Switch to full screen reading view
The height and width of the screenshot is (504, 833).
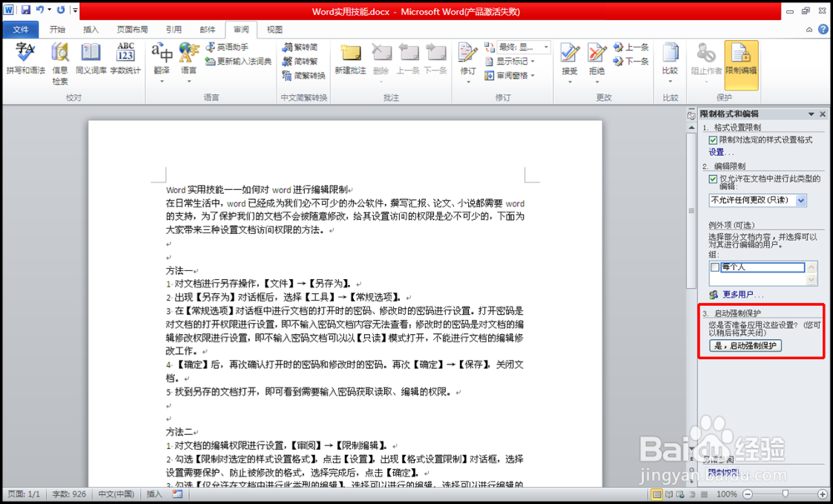(x=670, y=495)
